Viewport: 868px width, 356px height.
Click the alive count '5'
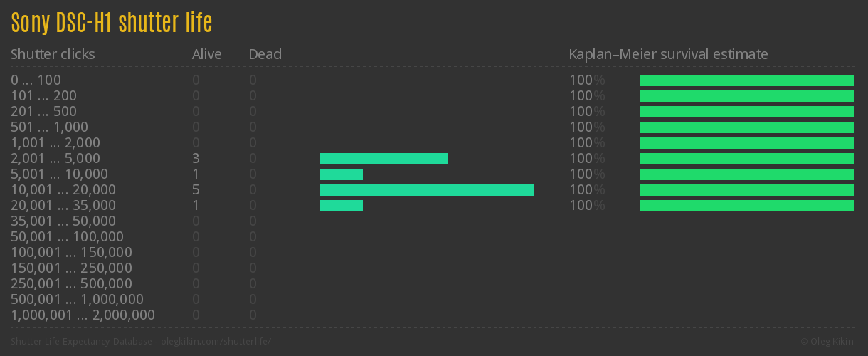click(x=196, y=190)
